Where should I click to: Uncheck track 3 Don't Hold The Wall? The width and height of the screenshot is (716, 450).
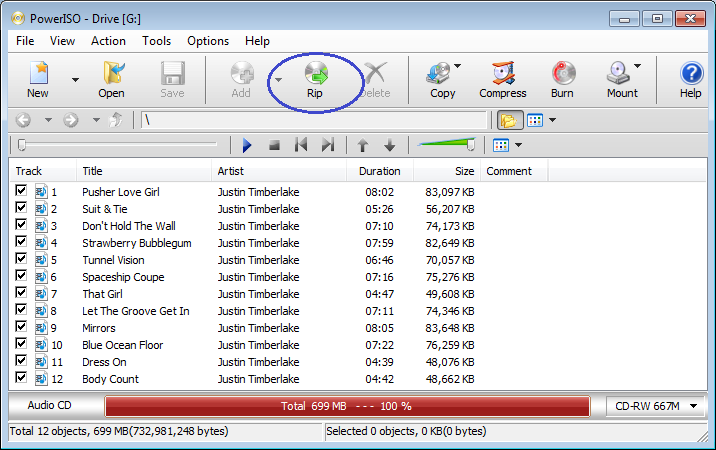(x=21, y=224)
